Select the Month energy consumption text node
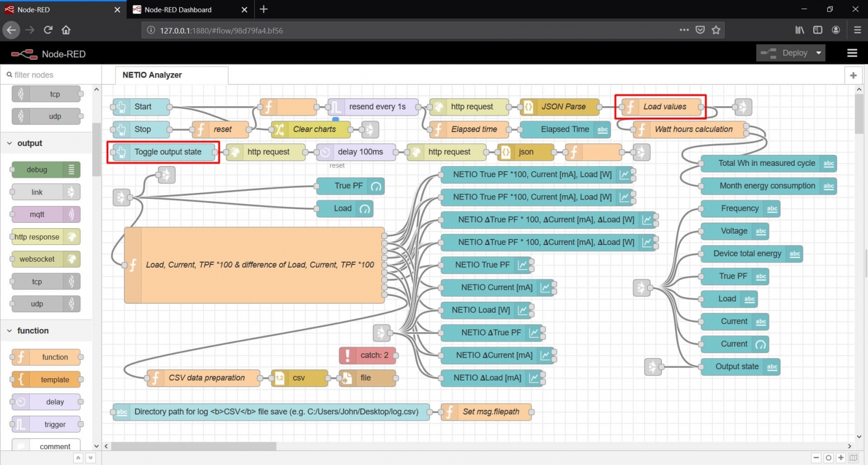This screenshot has width=868, height=465. [x=769, y=186]
